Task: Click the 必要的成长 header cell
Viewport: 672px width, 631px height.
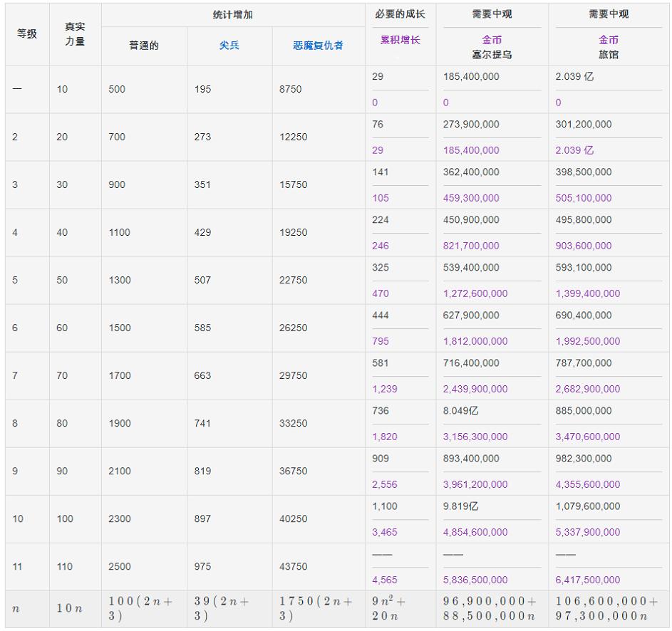Action: coord(400,14)
